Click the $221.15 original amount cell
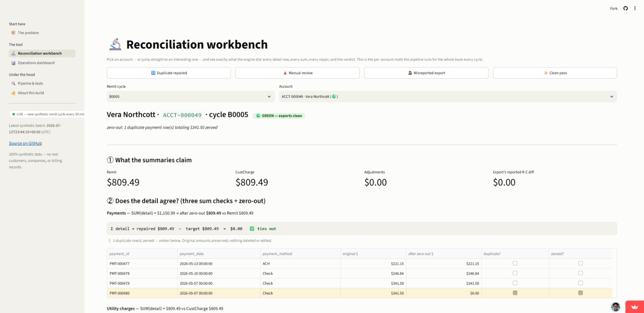The image size is (644, 313). (373, 263)
